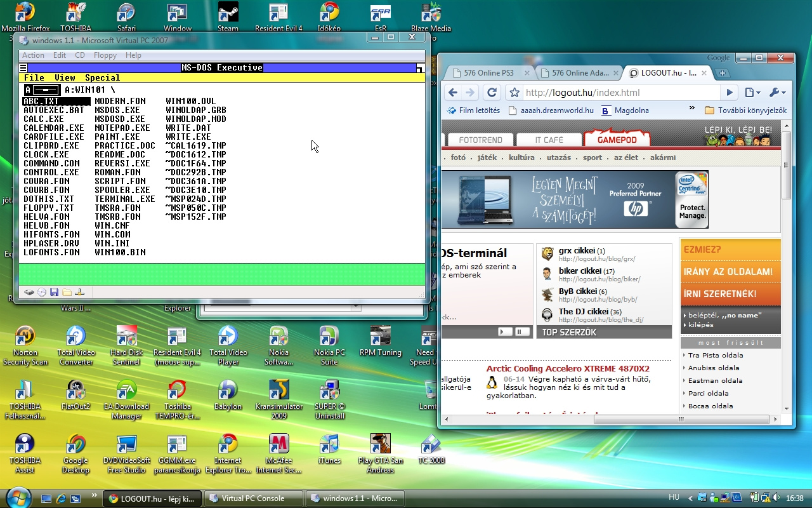Click ÍRNI SZERETNÉK! button
The width and height of the screenshot is (812, 508).
pos(730,294)
